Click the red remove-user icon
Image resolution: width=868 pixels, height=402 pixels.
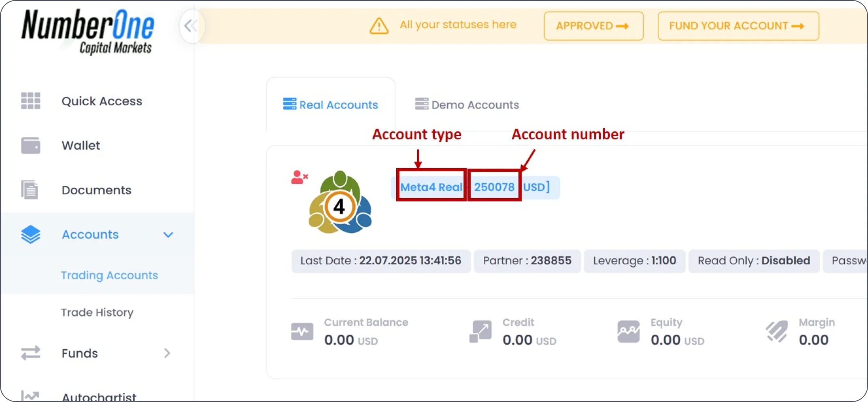[299, 177]
